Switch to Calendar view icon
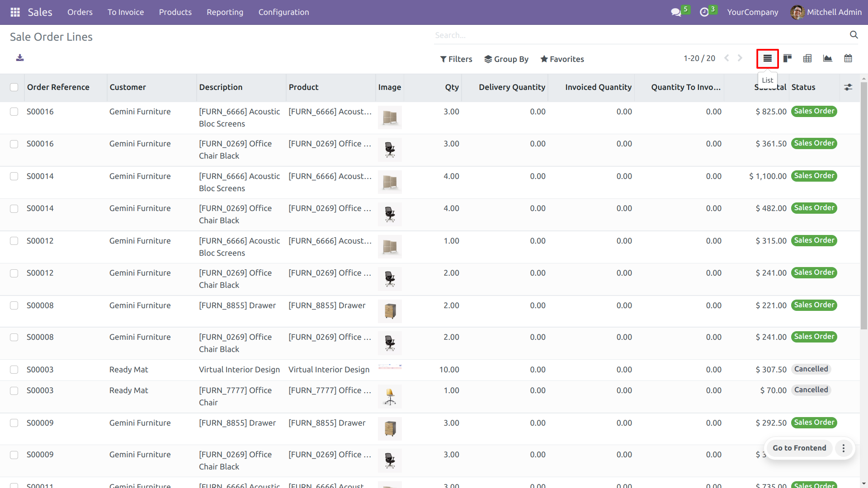 [848, 58]
